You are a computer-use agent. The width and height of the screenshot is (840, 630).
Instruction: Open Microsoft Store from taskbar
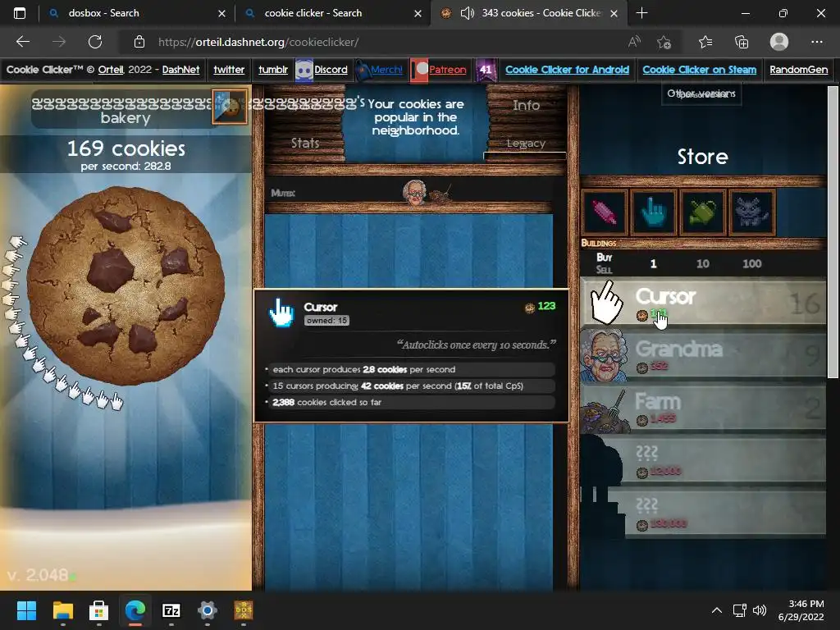click(x=98, y=610)
